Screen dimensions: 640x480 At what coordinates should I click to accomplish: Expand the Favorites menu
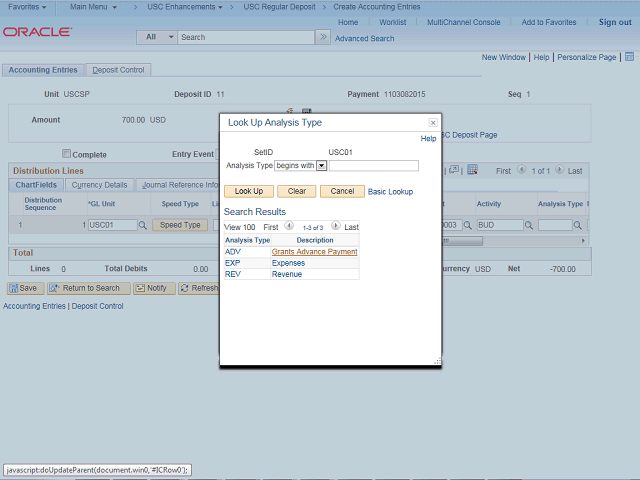point(27,7)
